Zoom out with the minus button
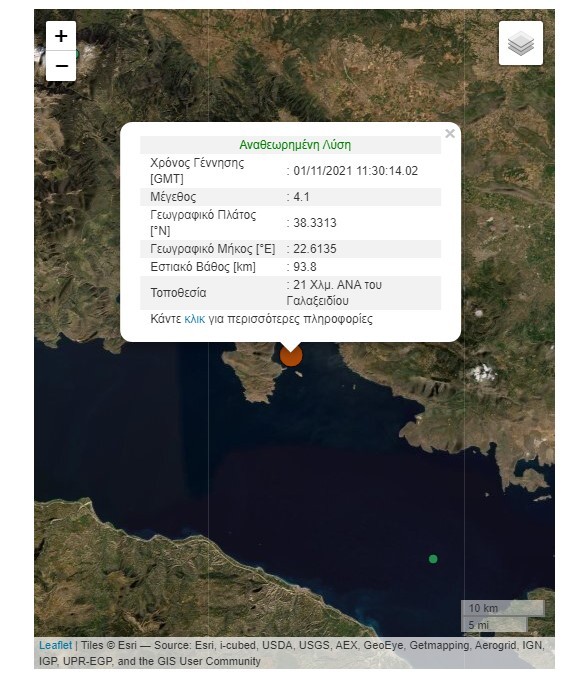This screenshot has height=691, width=574. point(61,66)
